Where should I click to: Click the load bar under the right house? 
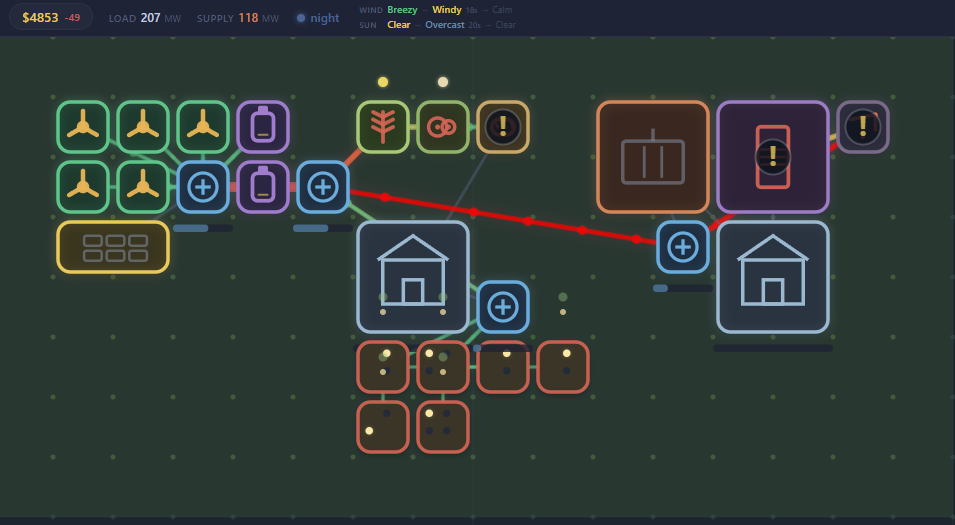[x=773, y=348]
